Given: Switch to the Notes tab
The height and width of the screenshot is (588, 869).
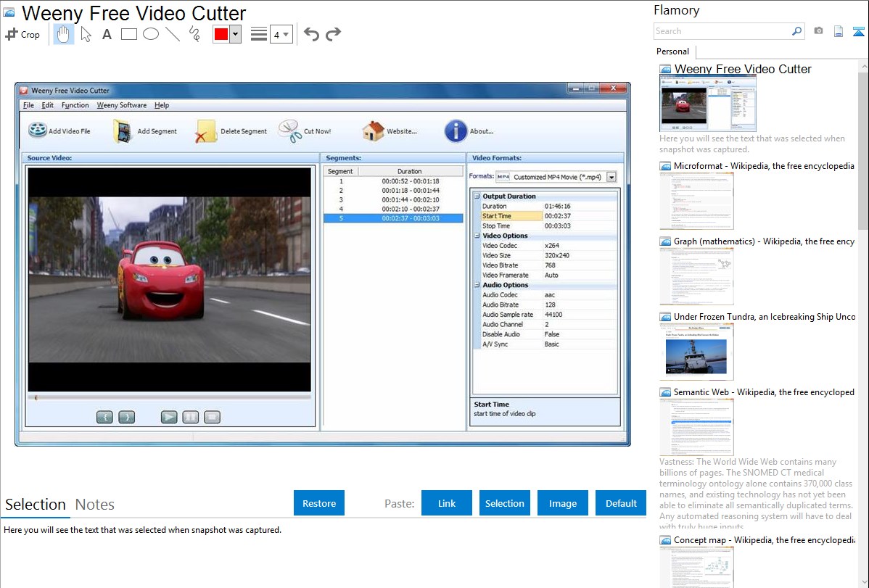Looking at the screenshot, I should pos(95,505).
